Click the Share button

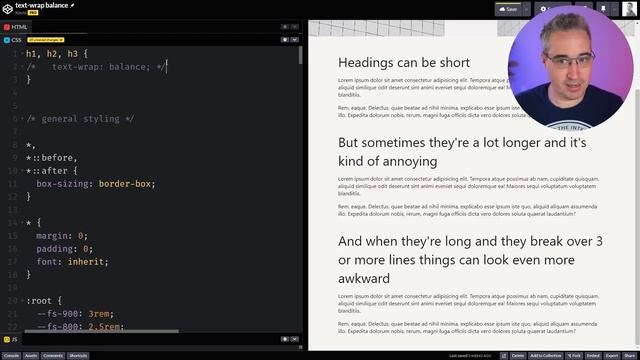[x=629, y=356]
